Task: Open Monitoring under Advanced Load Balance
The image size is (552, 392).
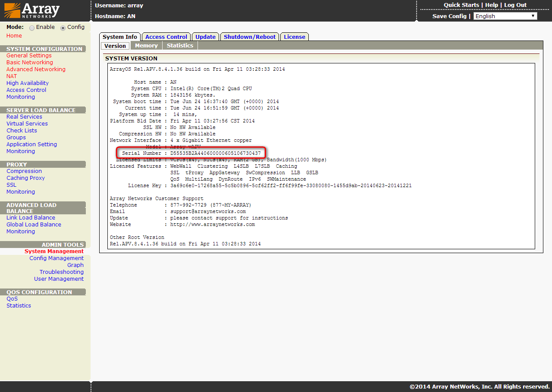Action: (x=21, y=232)
